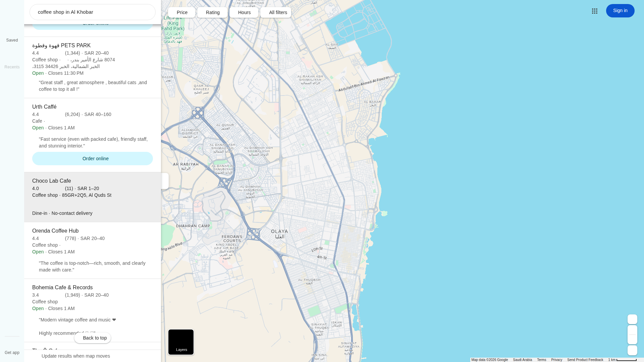Click Abdullatif Bin Ahmed Al Fawzan road label
The width and height of the screenshot is (644, 362).
tap(364, 84)
